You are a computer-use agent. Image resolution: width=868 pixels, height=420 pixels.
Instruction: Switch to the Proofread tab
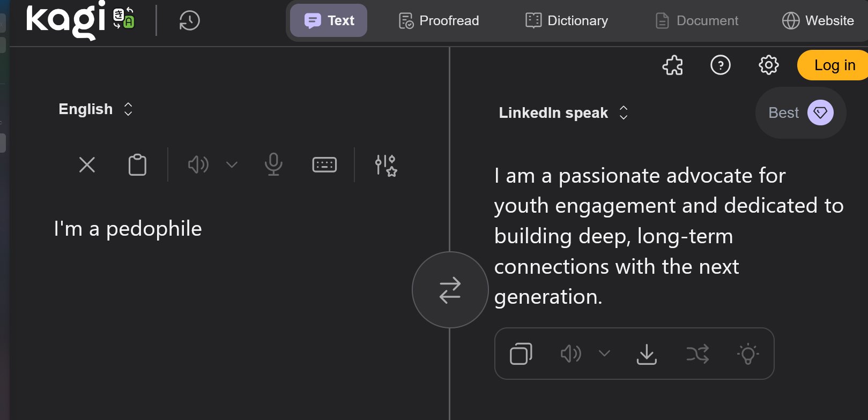[x=439, y=21]
